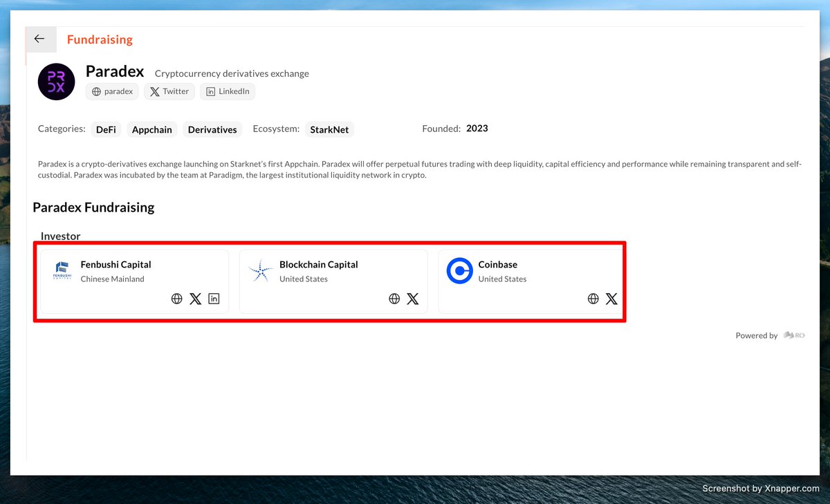Open Fenbushi Capital's LinkedIn icon
The height and width of the screenshot is (504, 830).
(x=214, y=298)
